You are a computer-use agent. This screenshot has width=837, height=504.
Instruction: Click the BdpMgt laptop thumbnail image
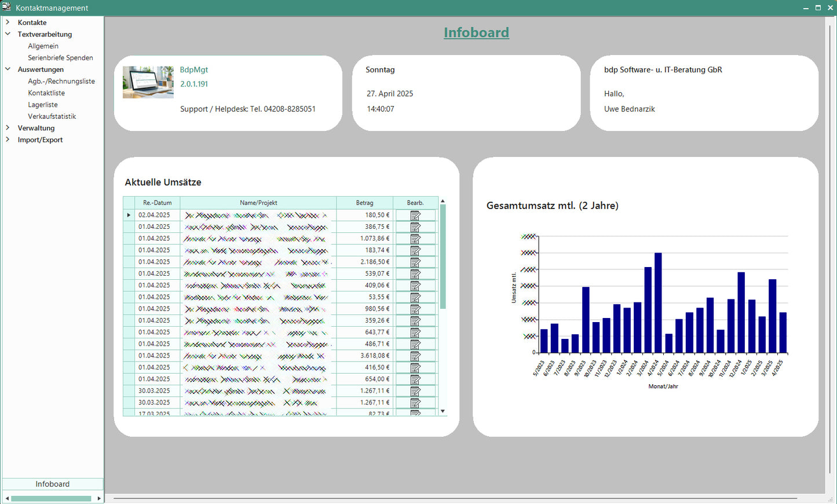pos(148,82)
